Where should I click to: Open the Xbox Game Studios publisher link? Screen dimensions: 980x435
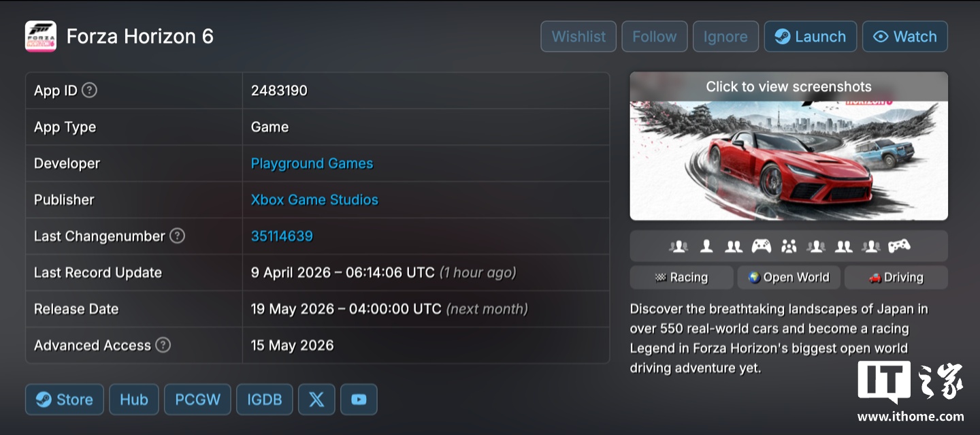click(314, 199)
